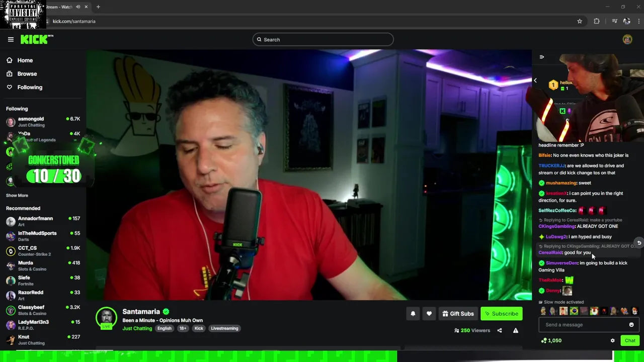Open the Kick user profile avatar
Screen dimensions: 644x362
coord(627,39)
